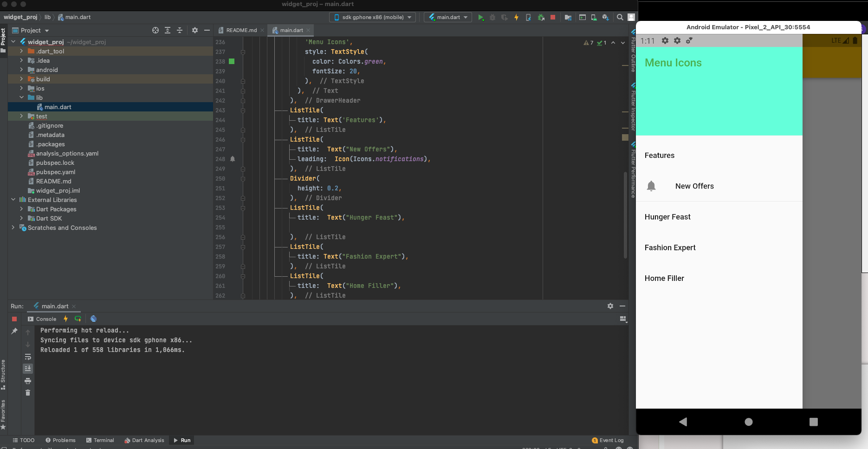Tap Hunger Feast in the emulator drawer

click(x=667, y=217)
